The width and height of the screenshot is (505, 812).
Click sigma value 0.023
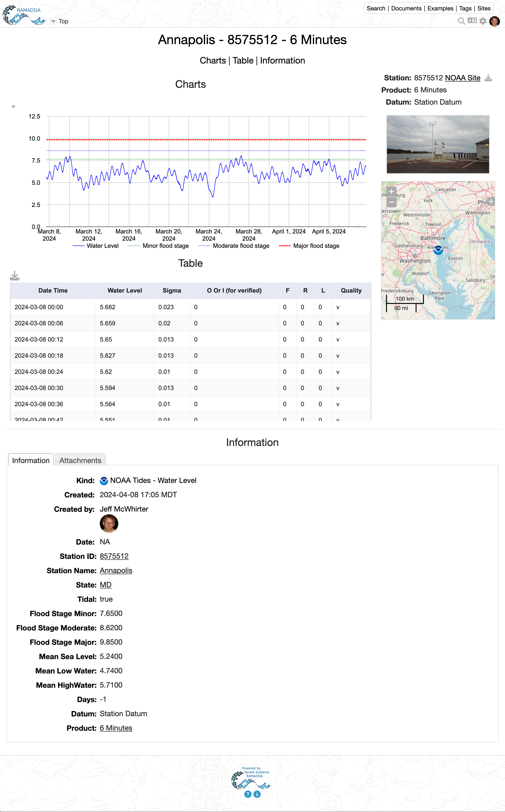click(166, 307)
